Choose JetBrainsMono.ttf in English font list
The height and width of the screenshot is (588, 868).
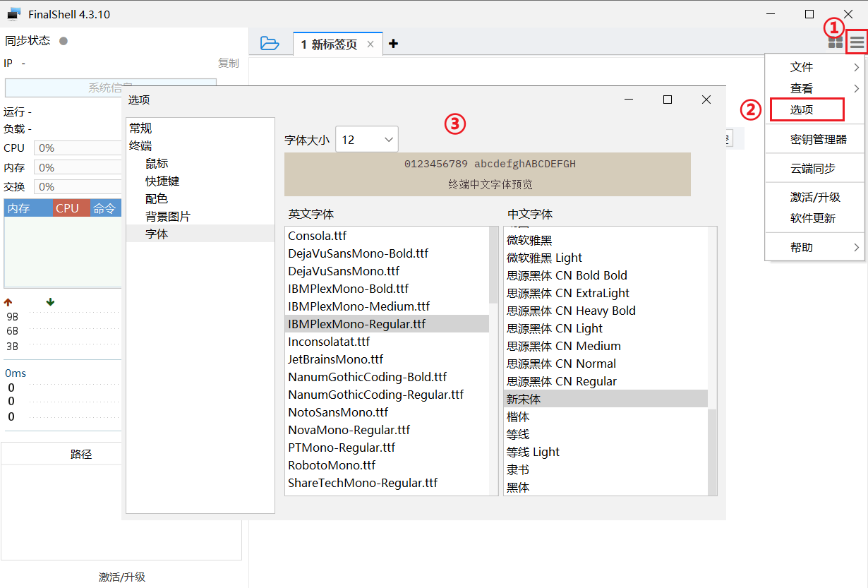click(x=336, y=359)
